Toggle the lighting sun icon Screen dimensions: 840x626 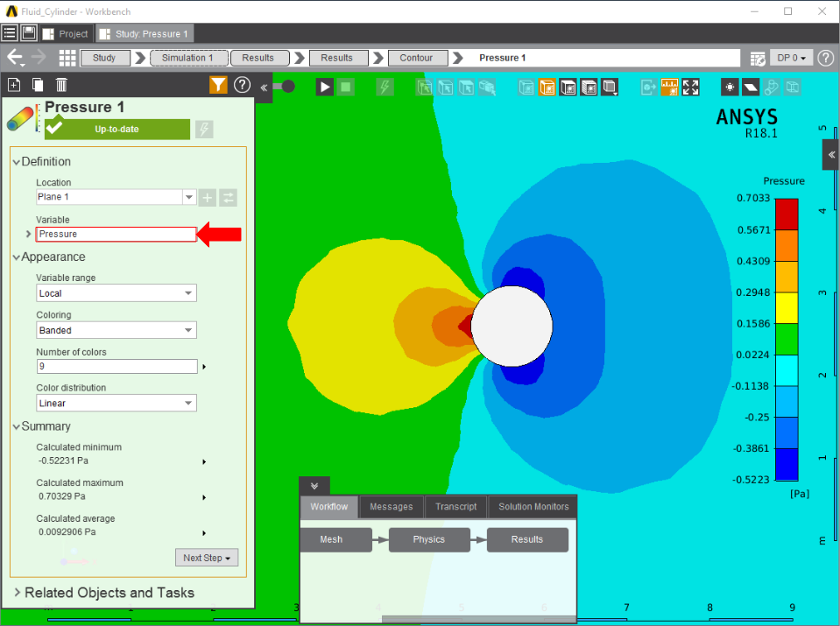730,87
